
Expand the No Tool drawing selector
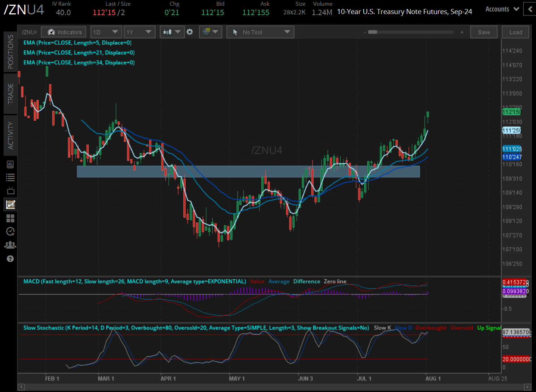(260, 32)
